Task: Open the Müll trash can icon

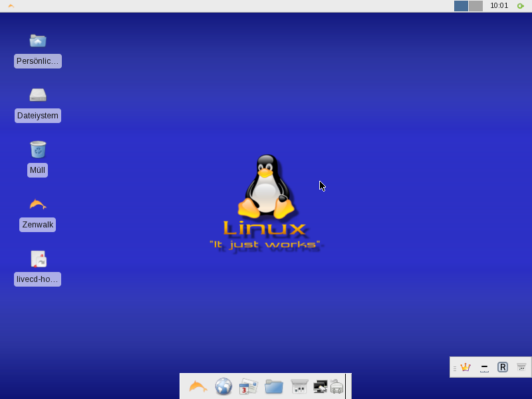Action: click(37, 149)
